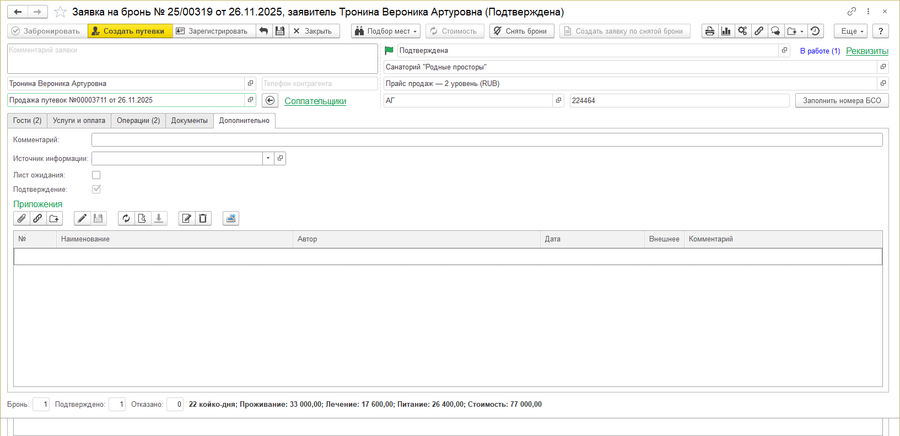Click the document preview icon in Приложения toolbar
This screenshot has width=900, height=436.
(143, 218)
